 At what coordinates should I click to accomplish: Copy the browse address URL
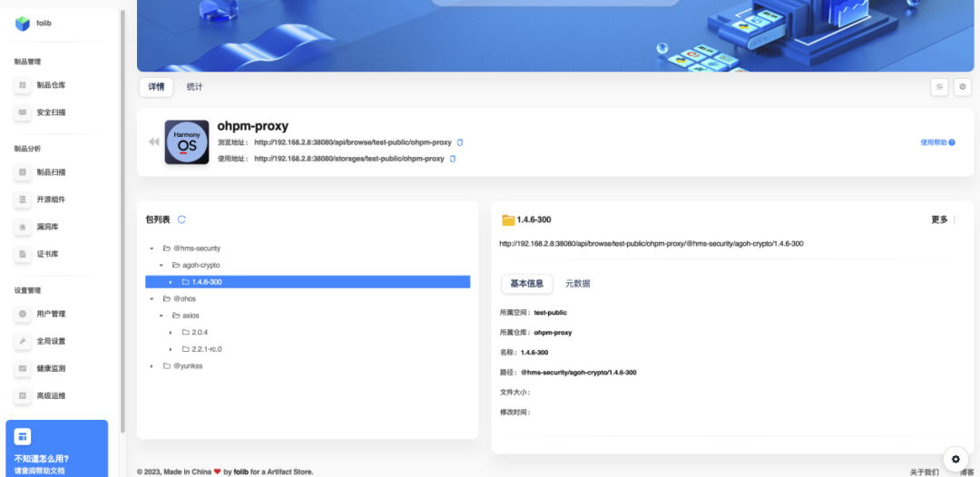460,142
